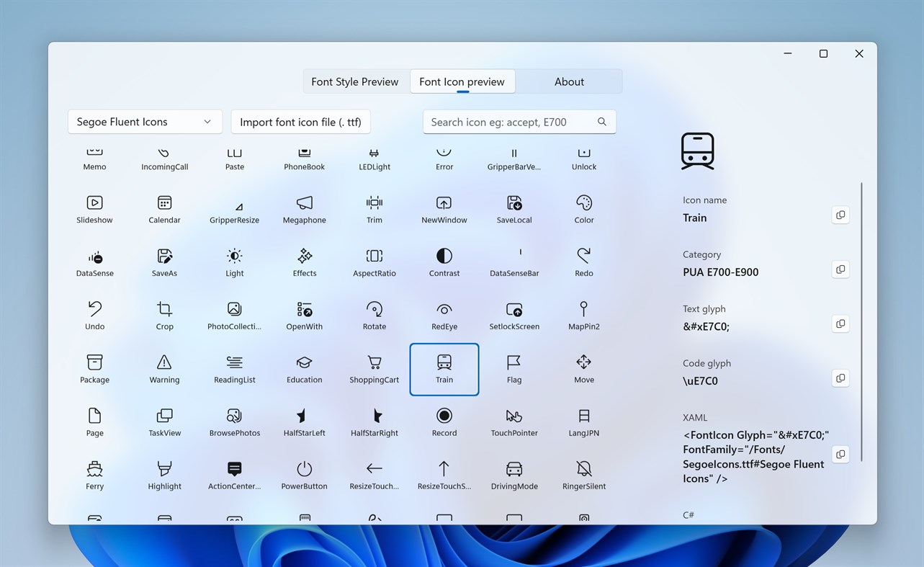Select the ShoppingCart icon
This screenshot has height=567, width=924.
point(374,370)
